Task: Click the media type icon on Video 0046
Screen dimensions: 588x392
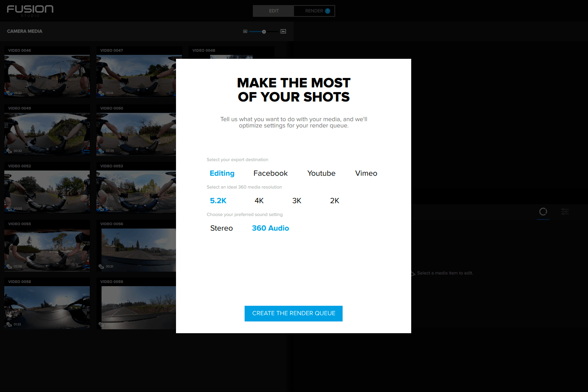Action: 9,93
